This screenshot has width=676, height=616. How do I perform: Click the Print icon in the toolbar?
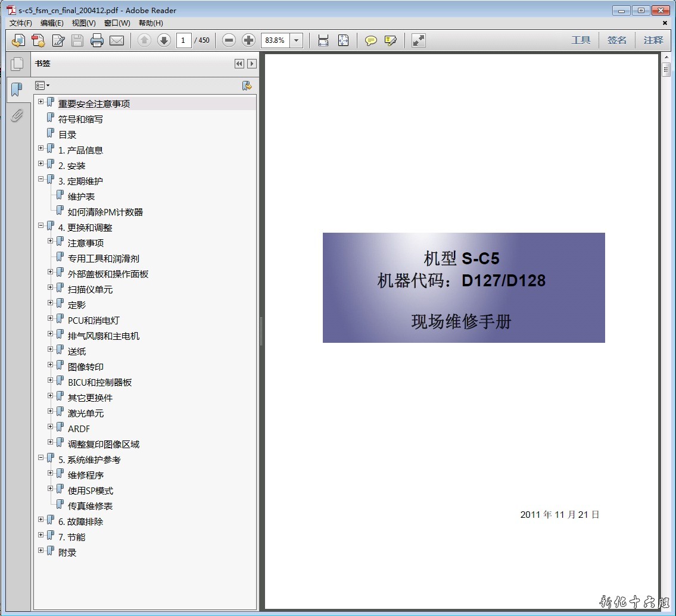97,40
